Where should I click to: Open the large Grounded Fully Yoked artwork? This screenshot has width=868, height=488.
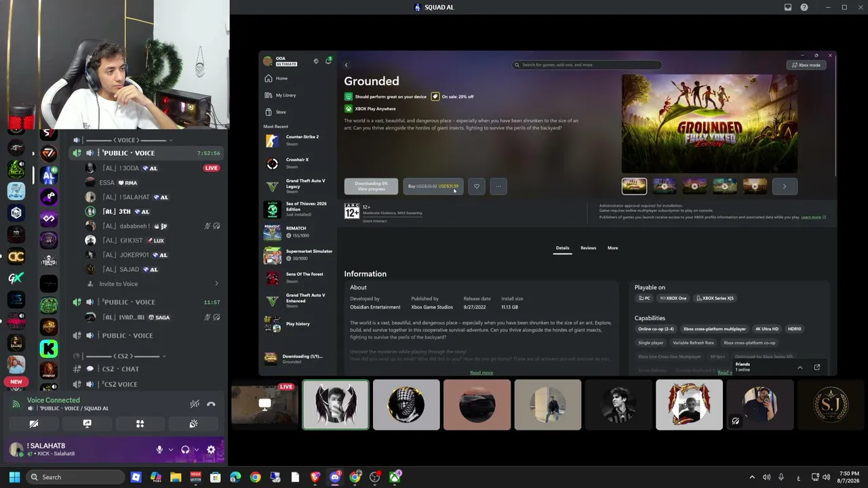pos(709,123)
